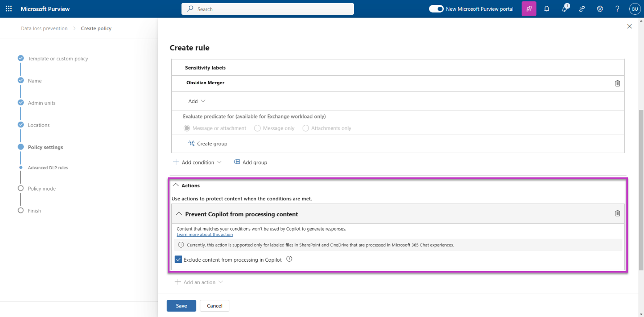Click Add group

(250, 162)
